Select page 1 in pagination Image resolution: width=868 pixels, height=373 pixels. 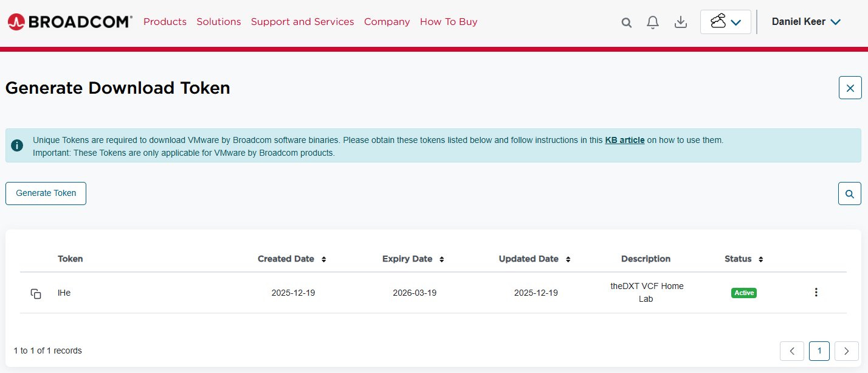coord(819,351)
